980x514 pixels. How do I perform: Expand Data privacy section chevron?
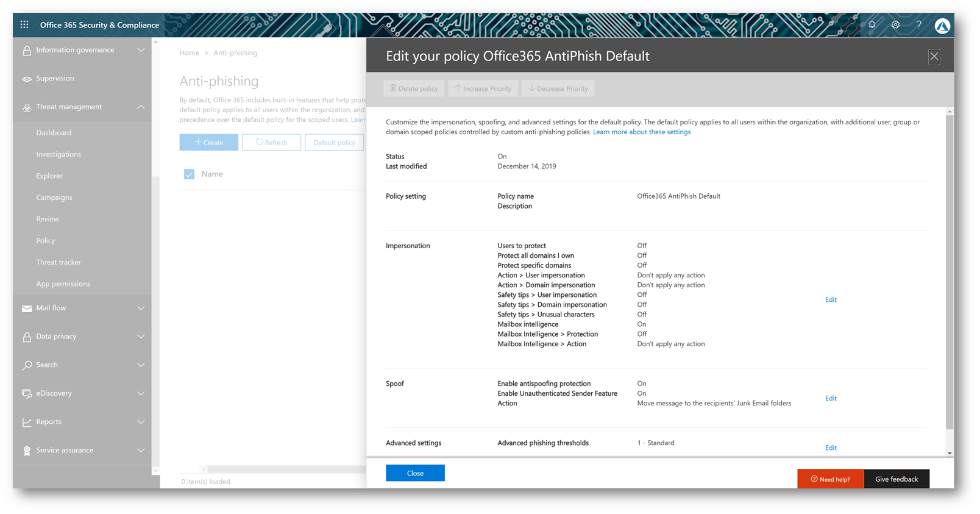click(141, 337)
